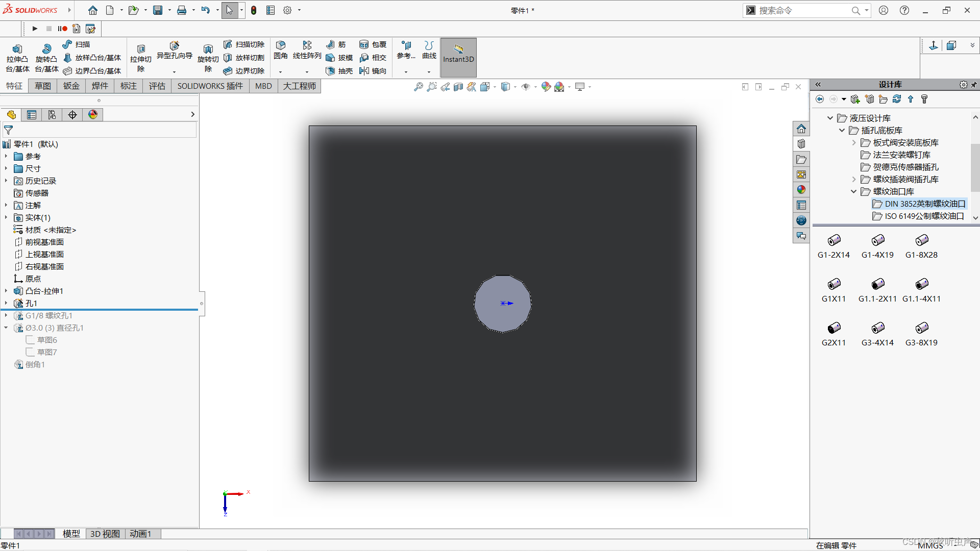The height and width of the screenshot is (551, 980).
Task: Click the G1-2X14 library part
Action: click(x=834, y=246)
